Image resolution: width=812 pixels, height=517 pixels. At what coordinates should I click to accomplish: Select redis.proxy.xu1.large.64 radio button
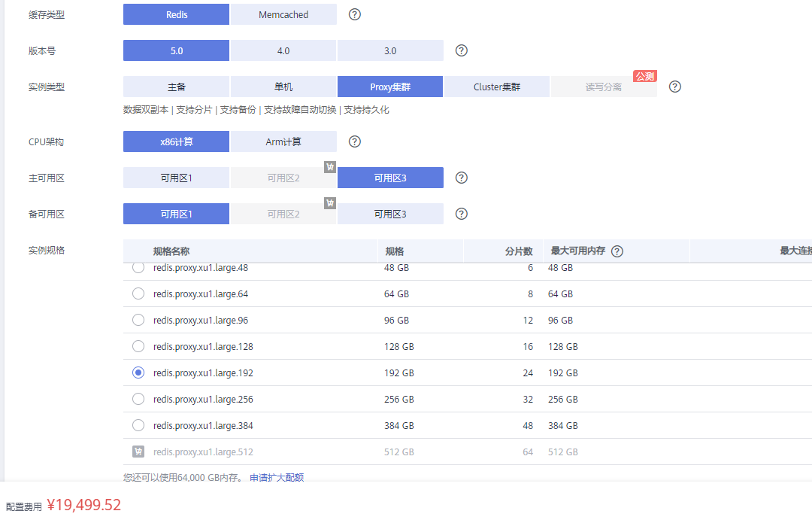(138, 293)
